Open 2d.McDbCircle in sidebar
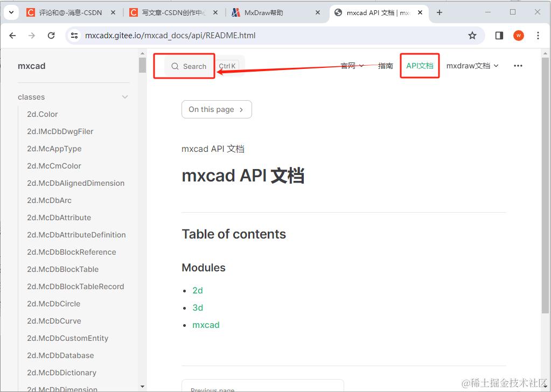The image size is (551, 392). click(53, 304)
